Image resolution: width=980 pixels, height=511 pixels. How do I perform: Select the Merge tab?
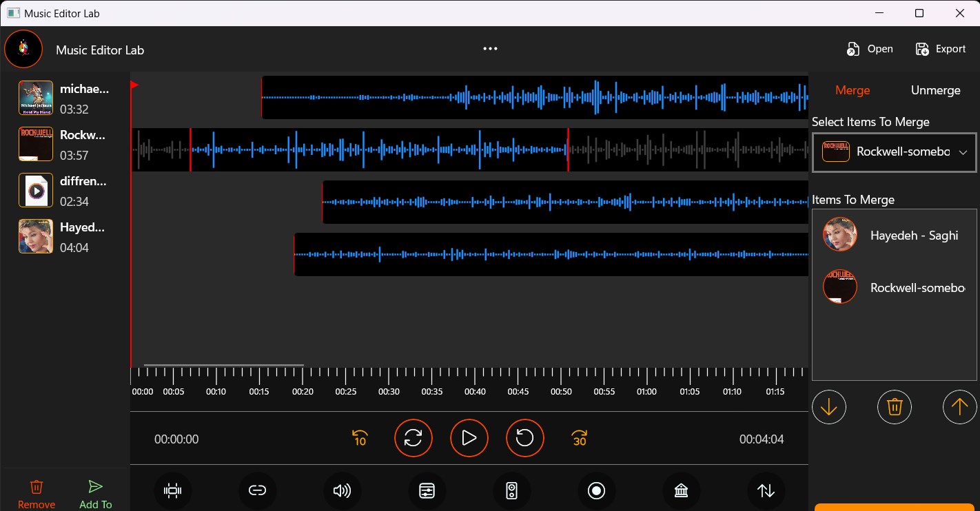[x=853, y=90]
